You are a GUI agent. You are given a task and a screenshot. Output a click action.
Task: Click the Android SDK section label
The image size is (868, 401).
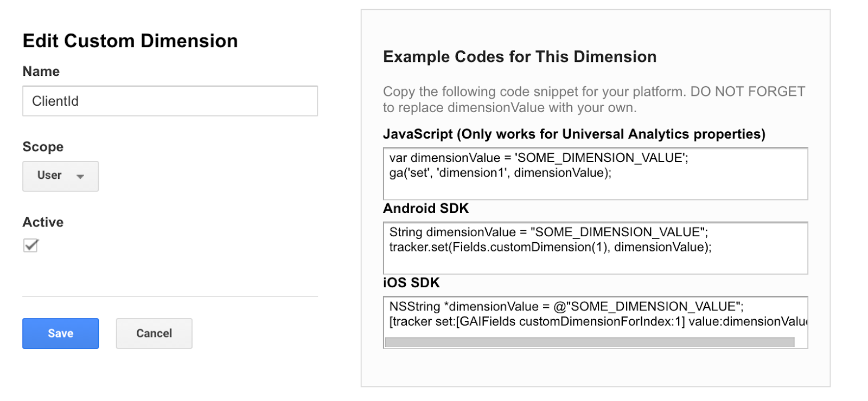[425, 209]
